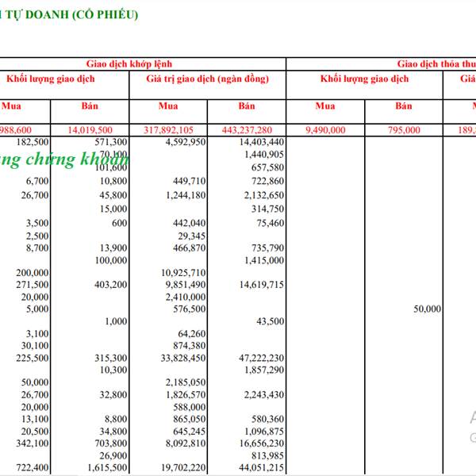Select cell 2,185,050
The width and height of the screenshot is (476, 476).
tap(186, 382)
